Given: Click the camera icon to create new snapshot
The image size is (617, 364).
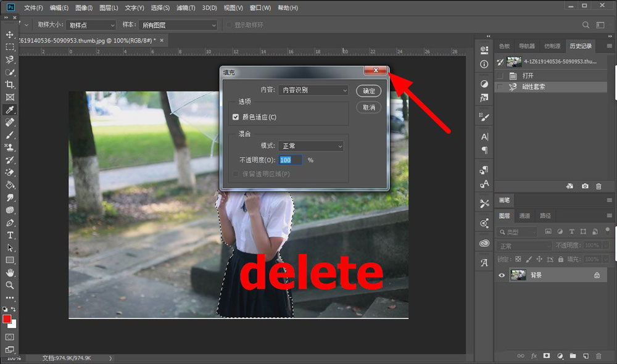Looking at the screenshot, I should [585, 186].
